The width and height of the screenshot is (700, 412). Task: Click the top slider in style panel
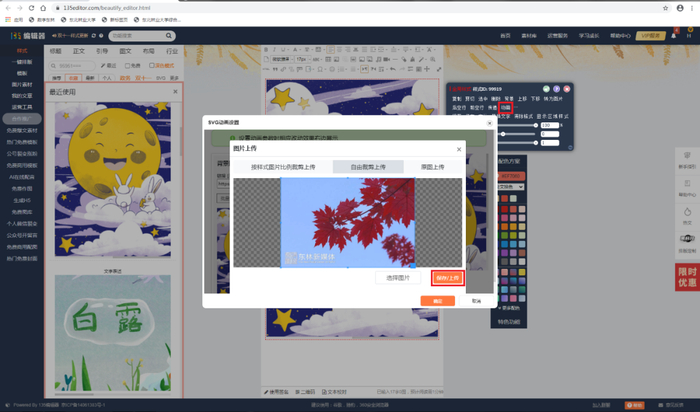519,125
